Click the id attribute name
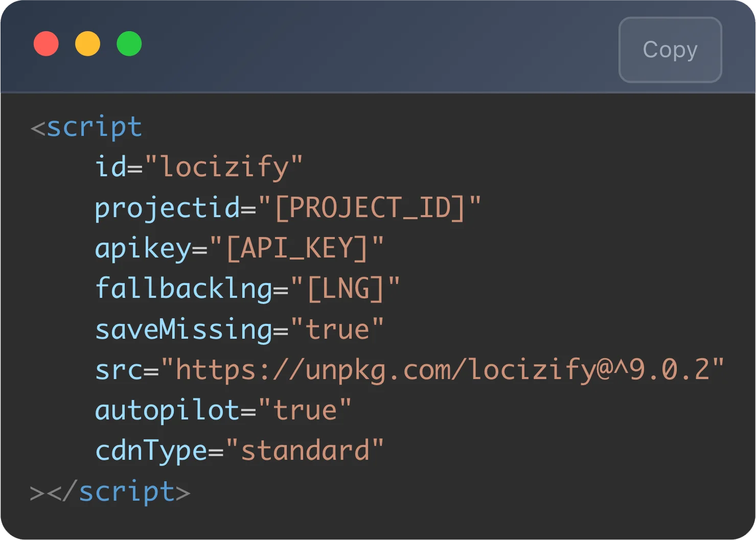Viewport: 756px width, 540px height. pos(110,167)
